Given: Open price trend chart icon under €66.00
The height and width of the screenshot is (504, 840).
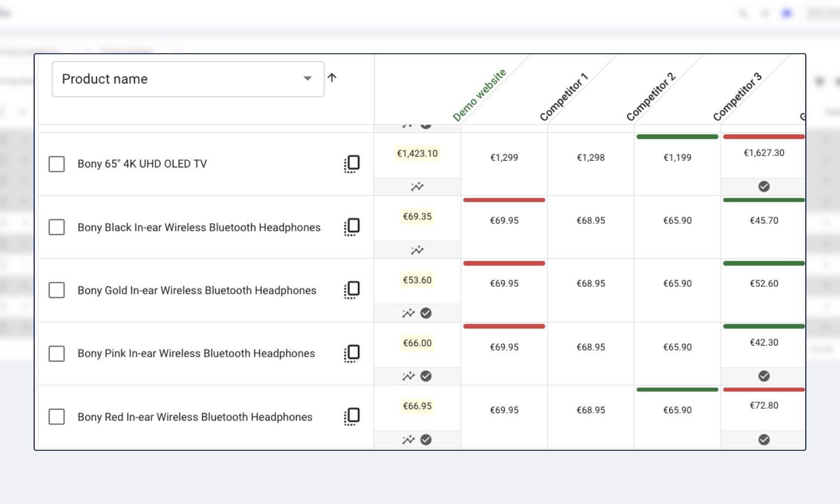Looking at the screenshot, I should click(408, 376).
